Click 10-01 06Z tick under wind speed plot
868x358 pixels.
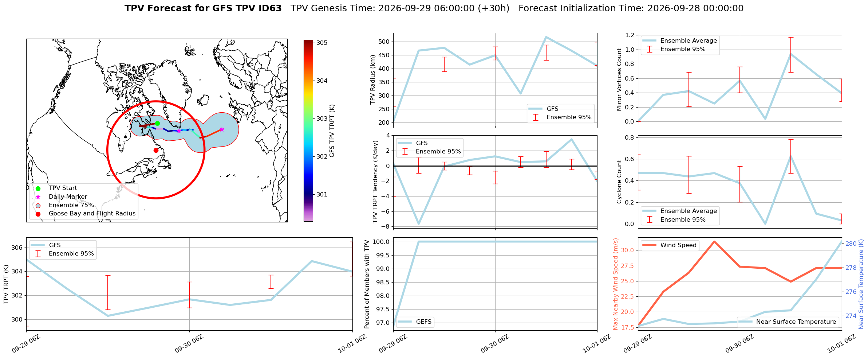pos(841,344)
